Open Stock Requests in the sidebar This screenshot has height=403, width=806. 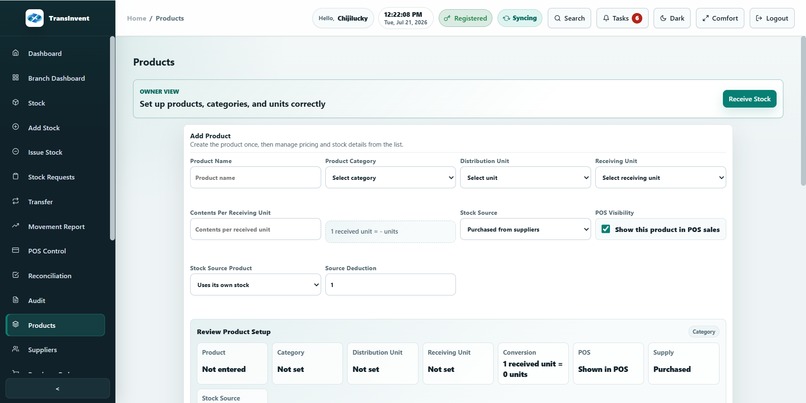point(56,177)
